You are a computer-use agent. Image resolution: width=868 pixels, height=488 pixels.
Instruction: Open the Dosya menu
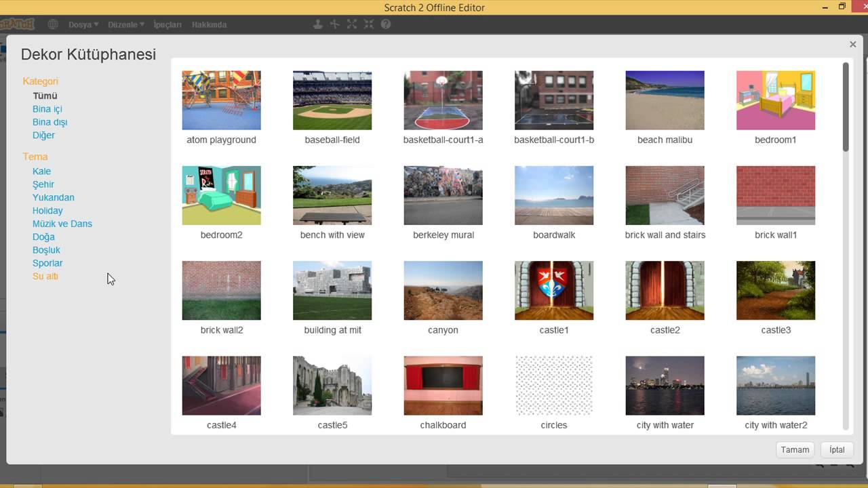point(83,24)
